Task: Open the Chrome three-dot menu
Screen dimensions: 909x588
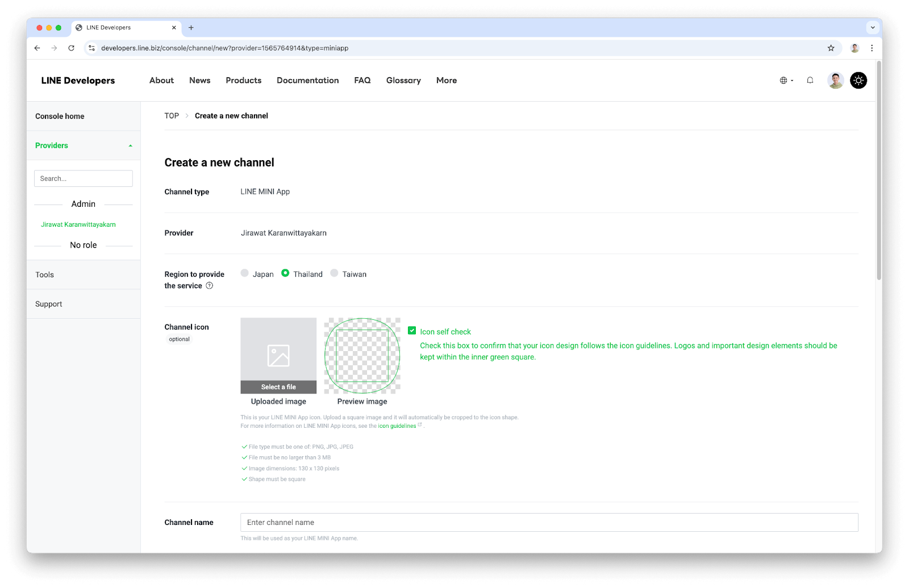Action: click(x=872, y=48)
